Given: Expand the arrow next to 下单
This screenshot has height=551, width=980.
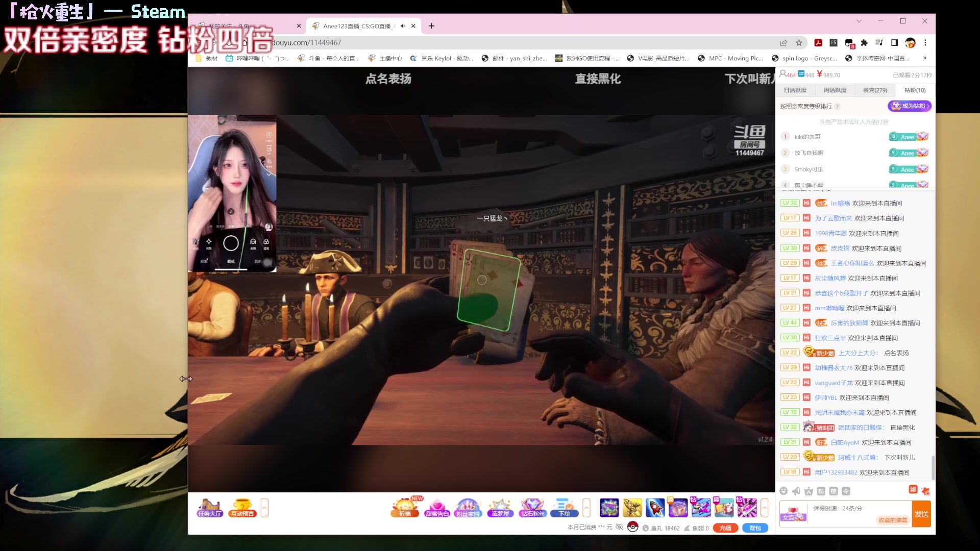Looking at the screenshot, I should 586,508.
